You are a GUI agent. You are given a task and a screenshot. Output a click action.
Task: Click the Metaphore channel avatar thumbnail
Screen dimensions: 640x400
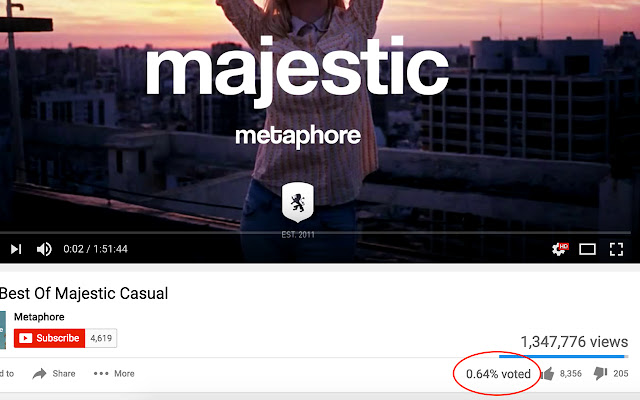click(x=3, y=330)
